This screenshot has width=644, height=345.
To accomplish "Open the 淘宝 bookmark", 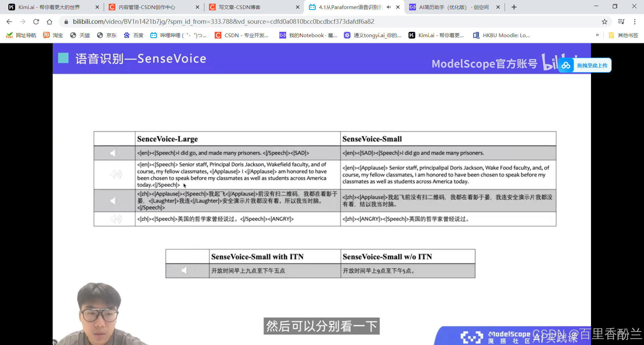I will coord(53,35).
